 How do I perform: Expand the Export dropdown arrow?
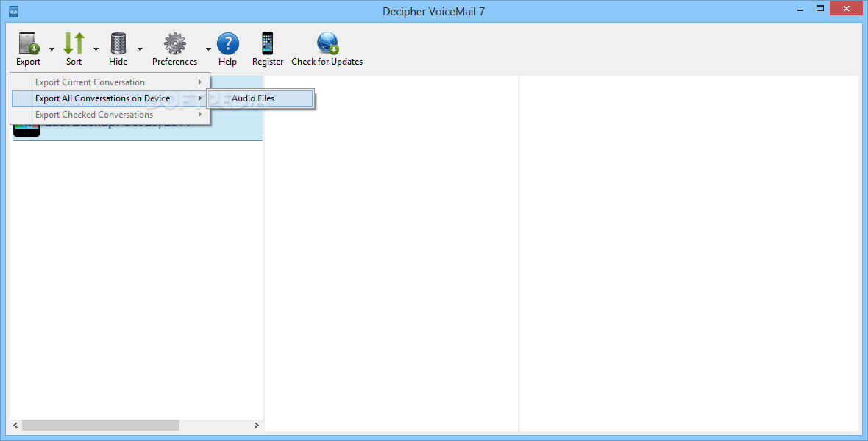coord(51,49)
